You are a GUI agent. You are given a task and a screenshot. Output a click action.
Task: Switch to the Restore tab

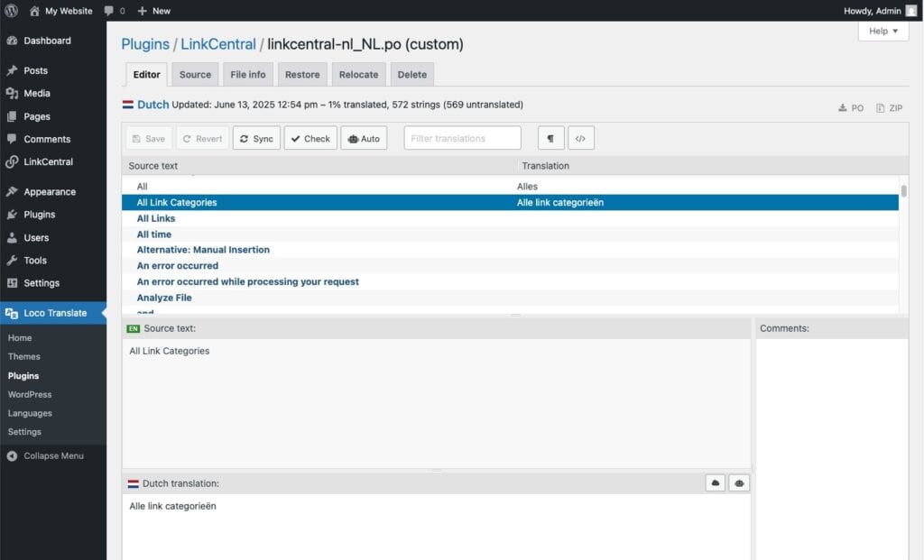pyautogui.click(x=302, y=75)
